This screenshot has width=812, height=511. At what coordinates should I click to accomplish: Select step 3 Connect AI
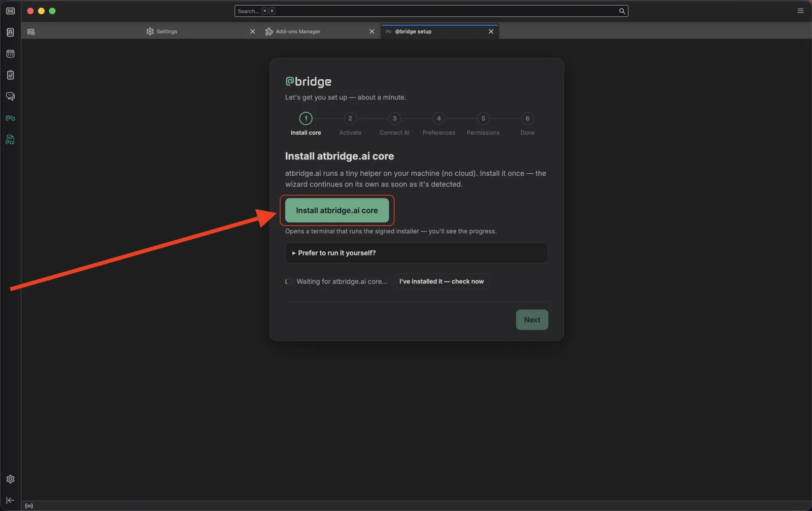coord(394,124)
